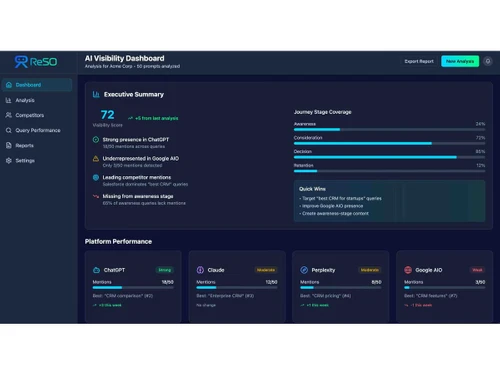Viewport: 500px width, 375px height.
Task: Click the Executive Summary bar chart icon
Action: (x=96, y=94)
